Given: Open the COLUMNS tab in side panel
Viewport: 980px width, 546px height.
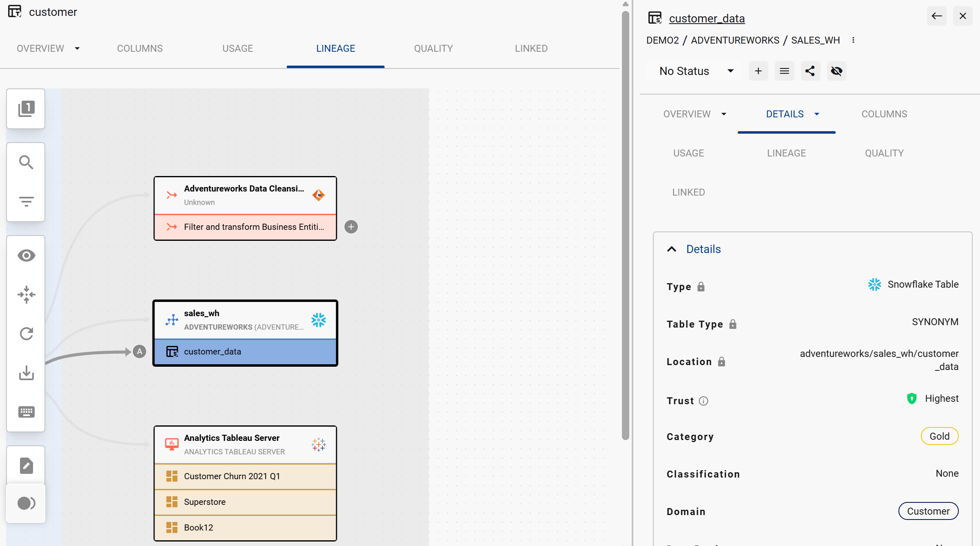Looking at the screenshot, I should (884, 114).
